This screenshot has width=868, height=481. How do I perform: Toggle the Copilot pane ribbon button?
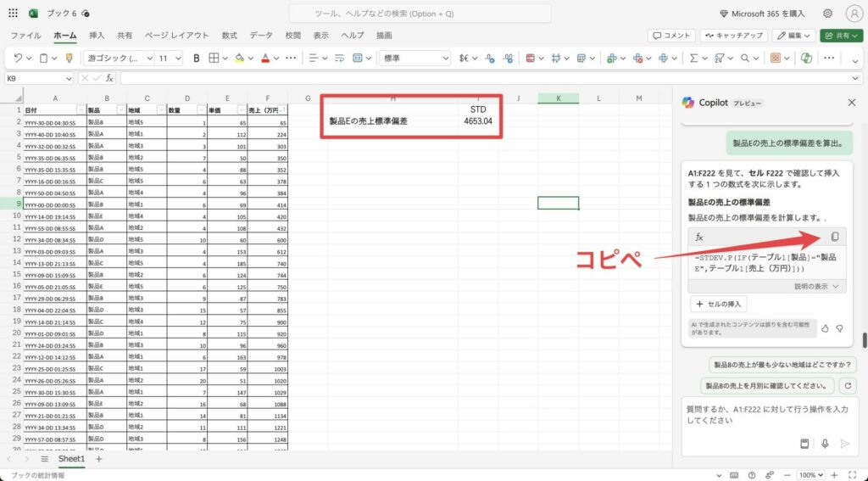807,59
